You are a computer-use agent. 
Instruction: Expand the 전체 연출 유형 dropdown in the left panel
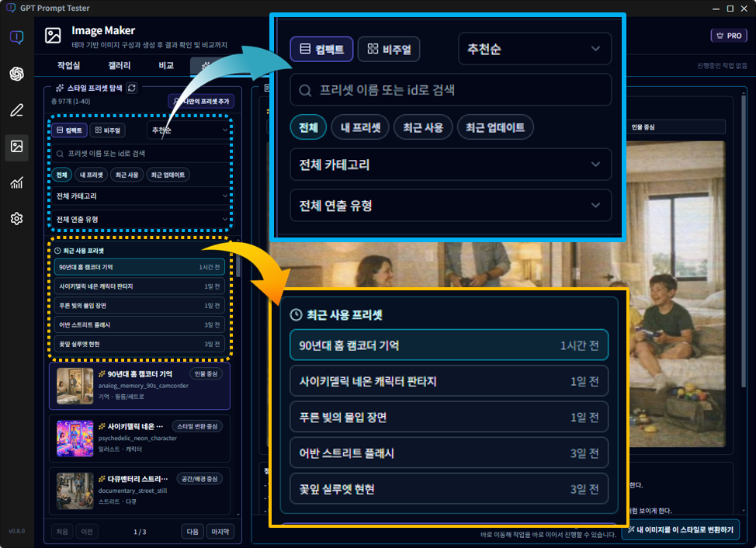pos(143,219)
